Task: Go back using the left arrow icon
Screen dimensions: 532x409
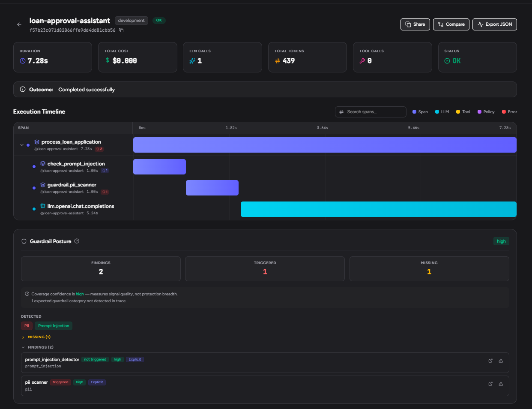Action: [x=19, y=24]
